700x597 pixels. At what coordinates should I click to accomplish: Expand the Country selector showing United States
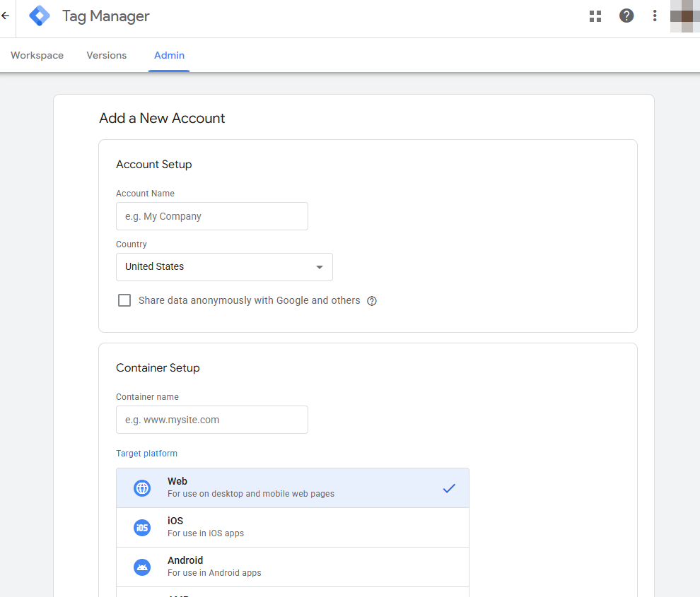[224, 267]
